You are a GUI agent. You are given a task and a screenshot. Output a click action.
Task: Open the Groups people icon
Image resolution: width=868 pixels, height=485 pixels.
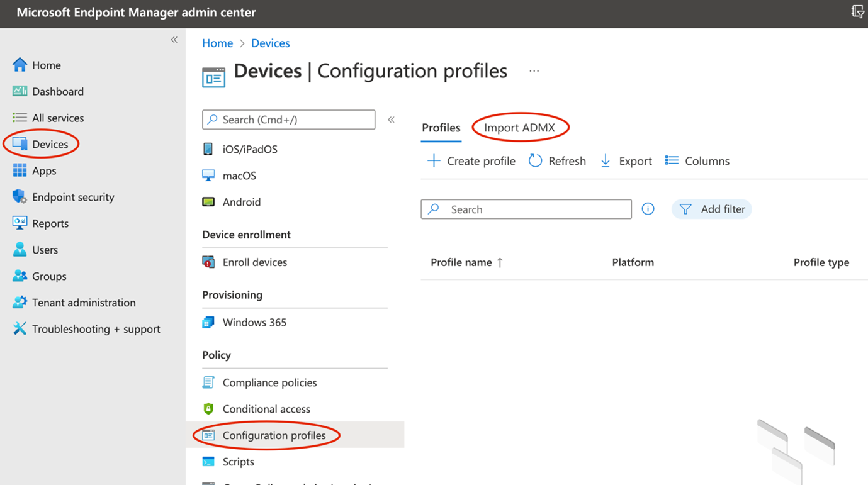[20, 276]
